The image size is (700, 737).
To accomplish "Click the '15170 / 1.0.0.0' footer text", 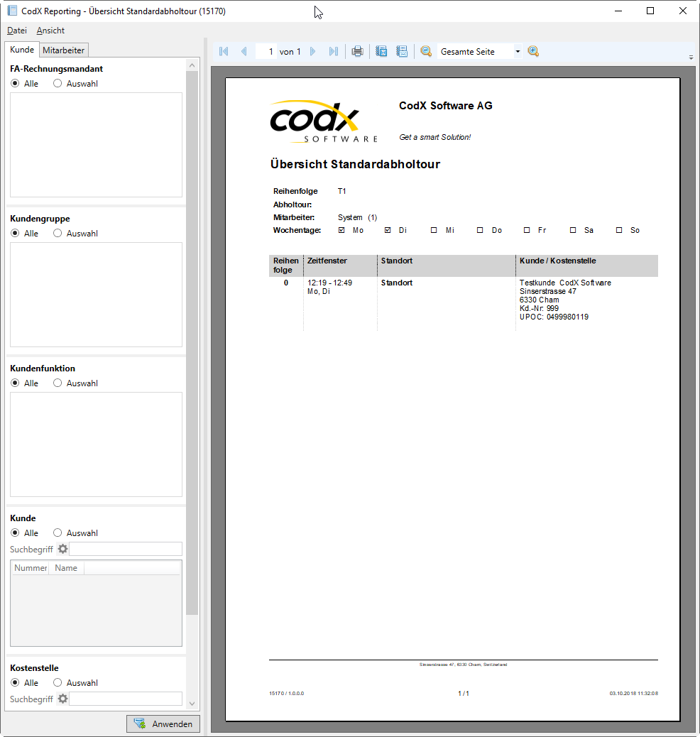I will (287, 693).
